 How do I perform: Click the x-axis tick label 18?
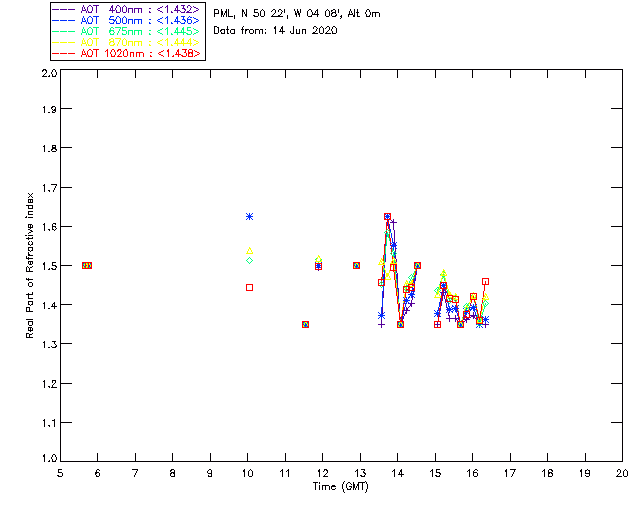point(547,473)
